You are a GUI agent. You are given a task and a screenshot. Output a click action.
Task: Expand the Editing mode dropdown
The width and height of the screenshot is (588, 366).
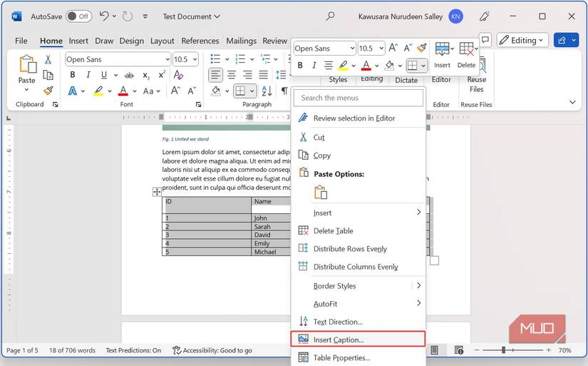pos(522,41)
